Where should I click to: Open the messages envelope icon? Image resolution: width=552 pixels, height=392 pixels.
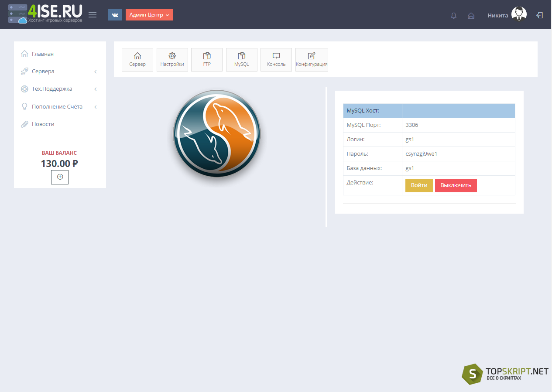pyautogui.click(x=471, y=16)
